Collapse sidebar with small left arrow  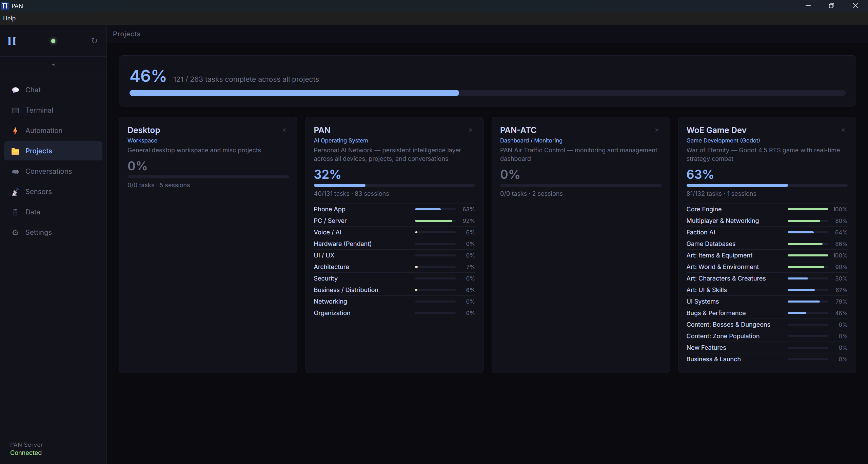point(53,64)
